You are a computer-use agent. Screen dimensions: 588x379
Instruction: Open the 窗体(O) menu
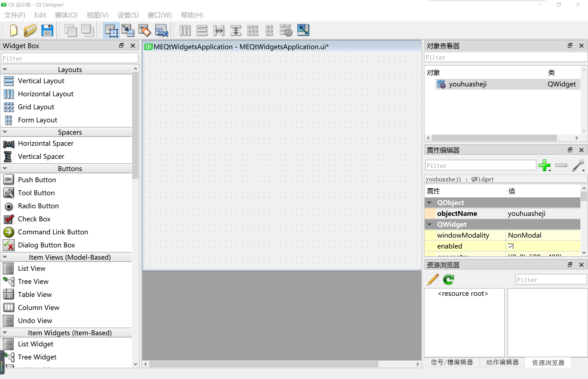(66, 15)
